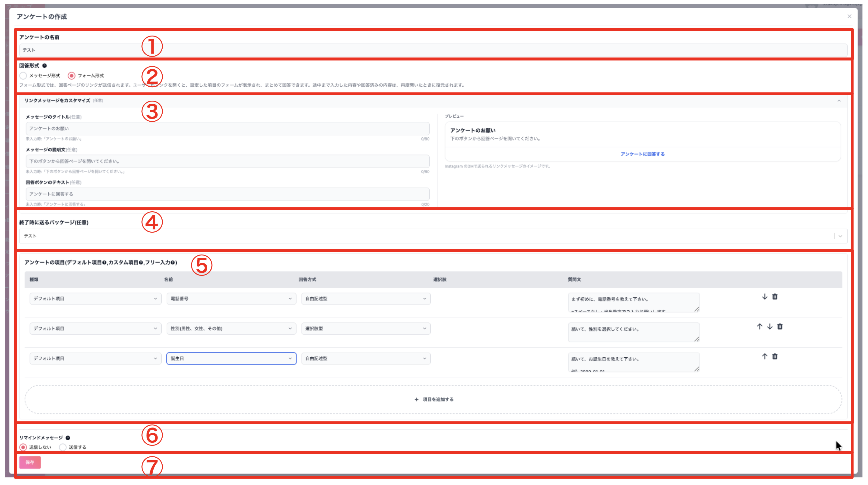Select the メッセージ形式 radio option

point(23,75)
